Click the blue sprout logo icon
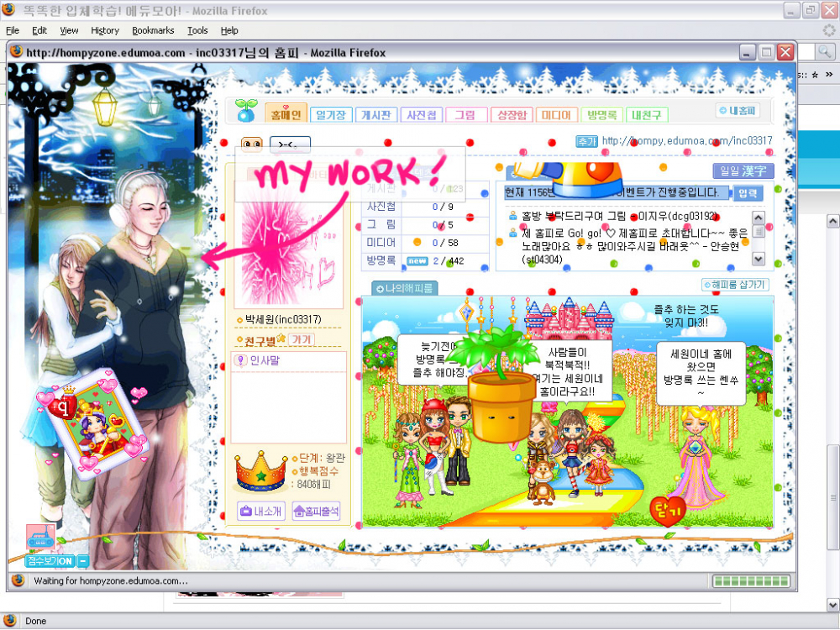This screenshot has height=630, width=840. coord(244,111)
